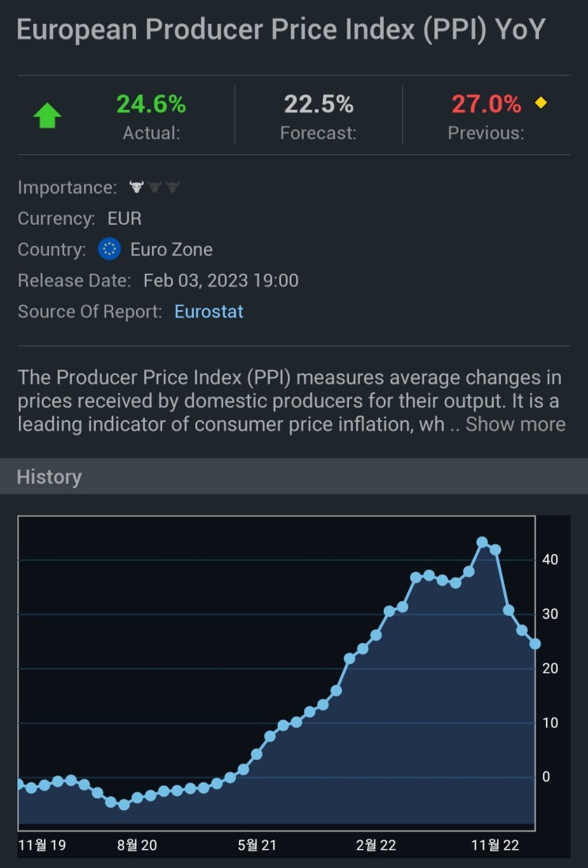588x868 pixels.
Task: Click the Forecast 22.5% value
Action: [319, 104]
